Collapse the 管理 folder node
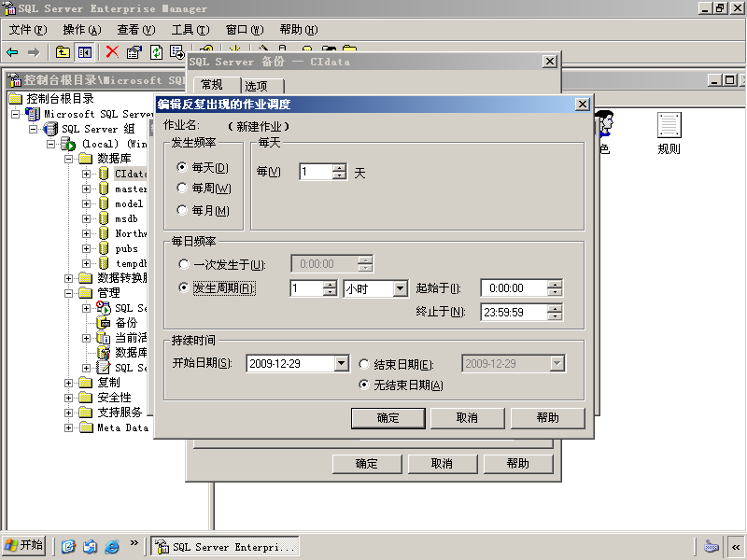The height and width of the screenshot is (560, 747). click(x=68, y=293)
